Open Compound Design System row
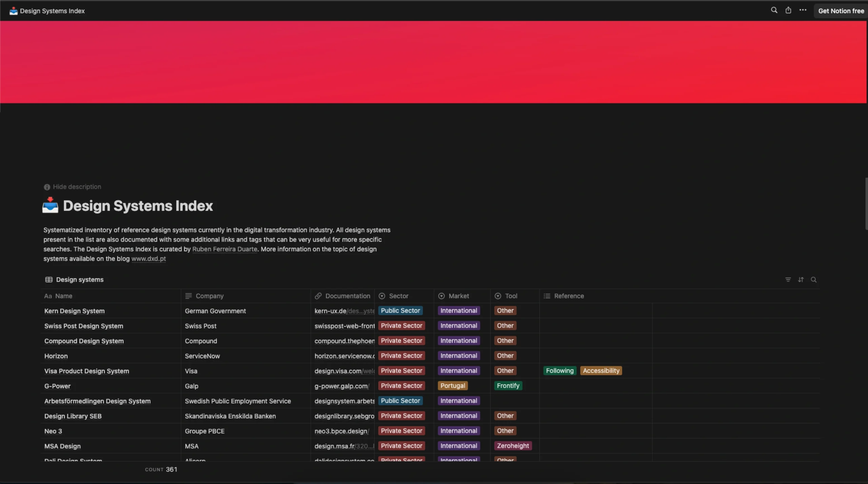Screen dimensions: 868x484 click(84, 341)
